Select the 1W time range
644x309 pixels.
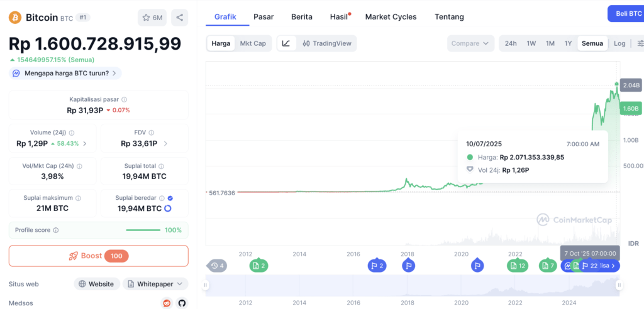point(531,43)
